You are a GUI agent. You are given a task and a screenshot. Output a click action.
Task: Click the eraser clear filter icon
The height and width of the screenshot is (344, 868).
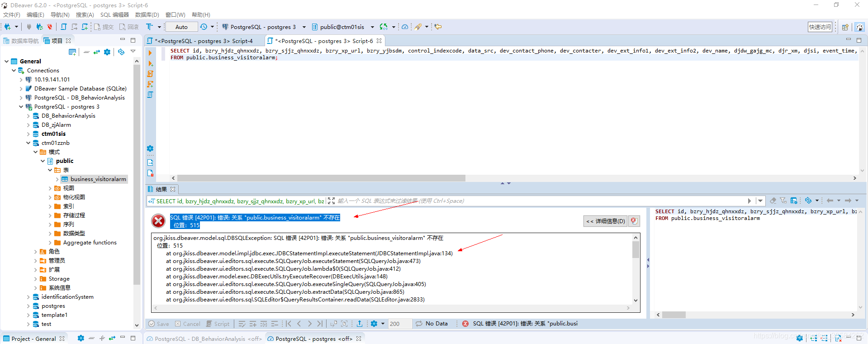(x=773, y=201)
